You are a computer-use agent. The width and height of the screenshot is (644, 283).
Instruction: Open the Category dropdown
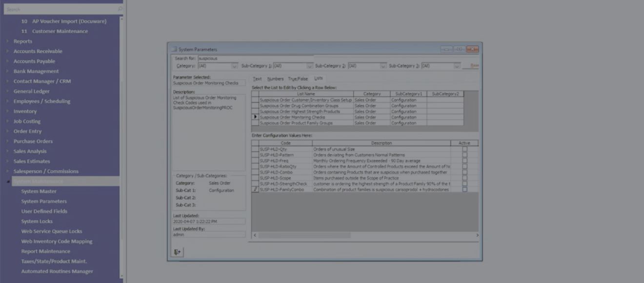[x=234, y=66]
